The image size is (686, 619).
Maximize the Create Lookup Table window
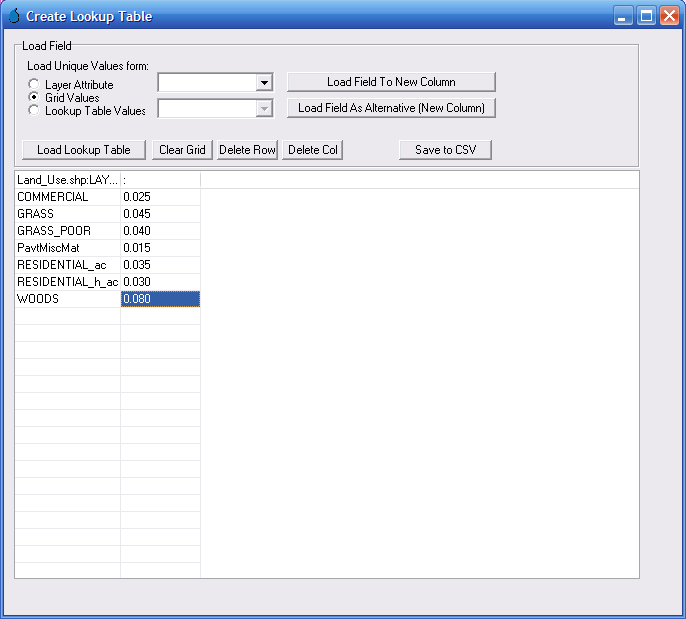tap(647, 16)
